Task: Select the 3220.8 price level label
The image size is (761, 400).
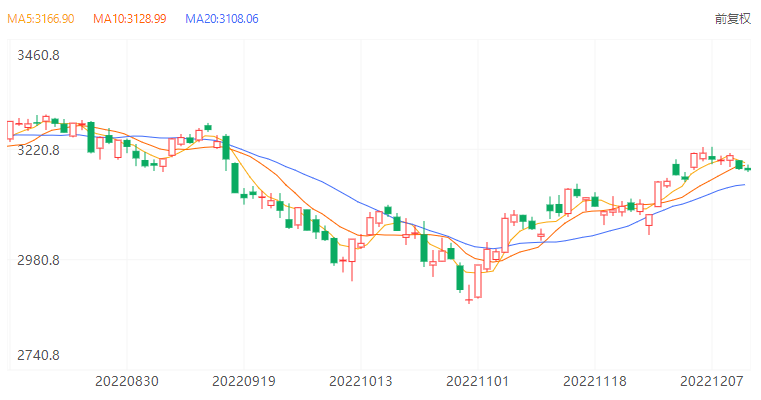Action: click(x=39, y=150)
